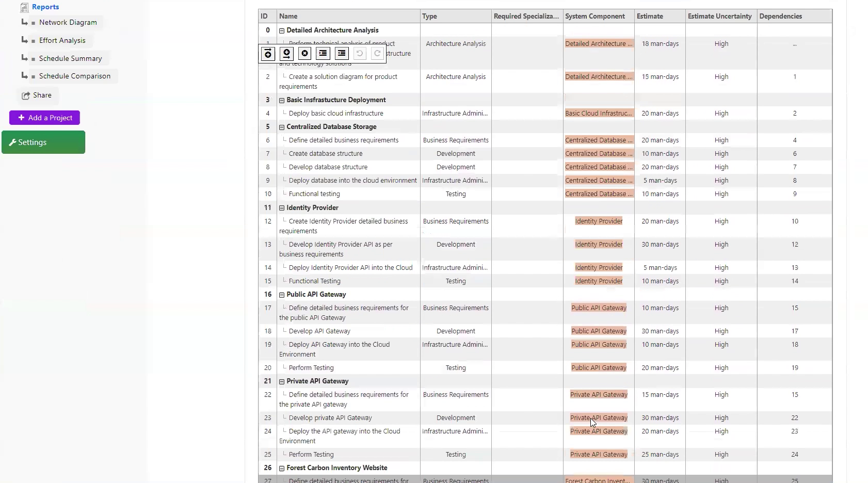Click the Required Specialization column header
Viewport: 868px width, 483px height.
point(527,16)
